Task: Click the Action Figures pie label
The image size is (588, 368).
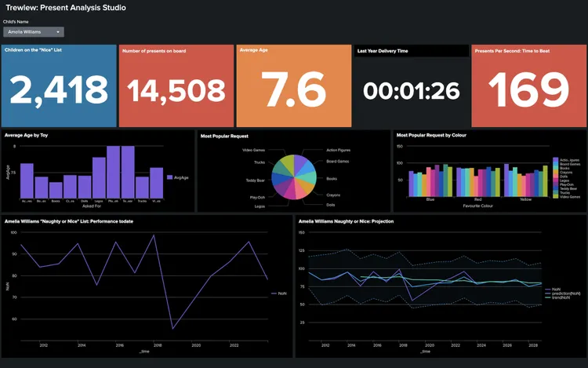Action: (340, 151)
